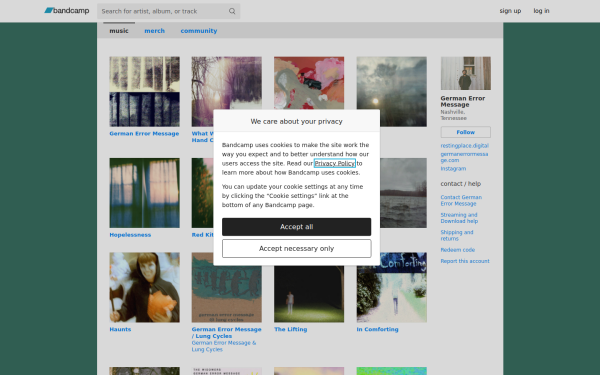Click the Hopelessness album title
Screen dimensions: 600x375
click(130, 235)
